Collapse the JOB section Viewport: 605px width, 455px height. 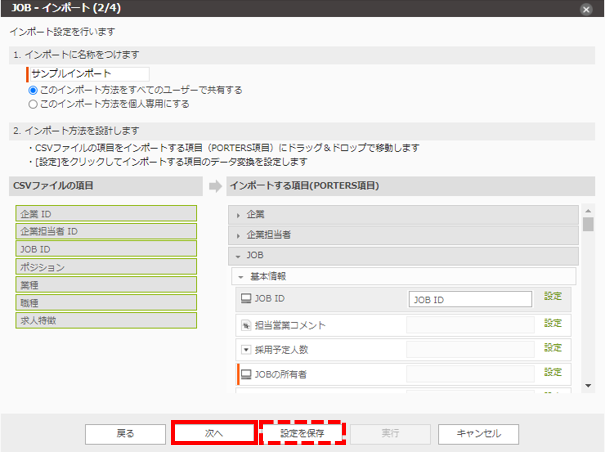pyautogui.click(x=403, y=255)
